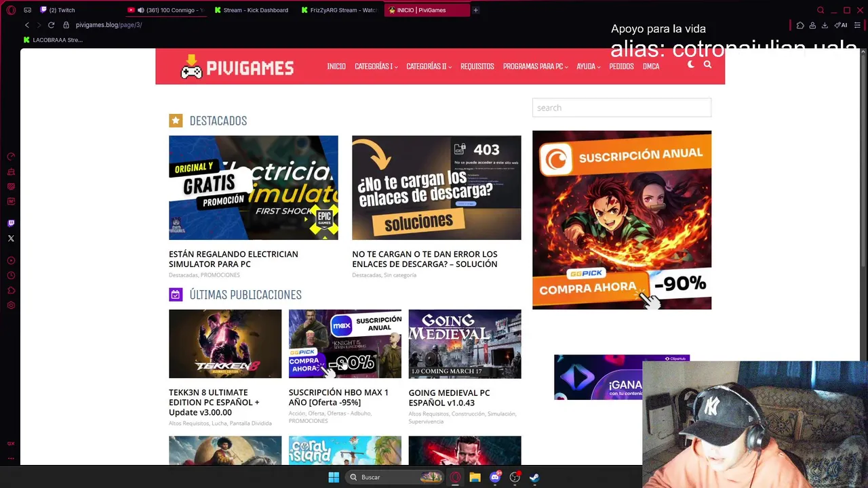Open the browser extensions cube icon

pyautogui.click(x=800, y=25)
